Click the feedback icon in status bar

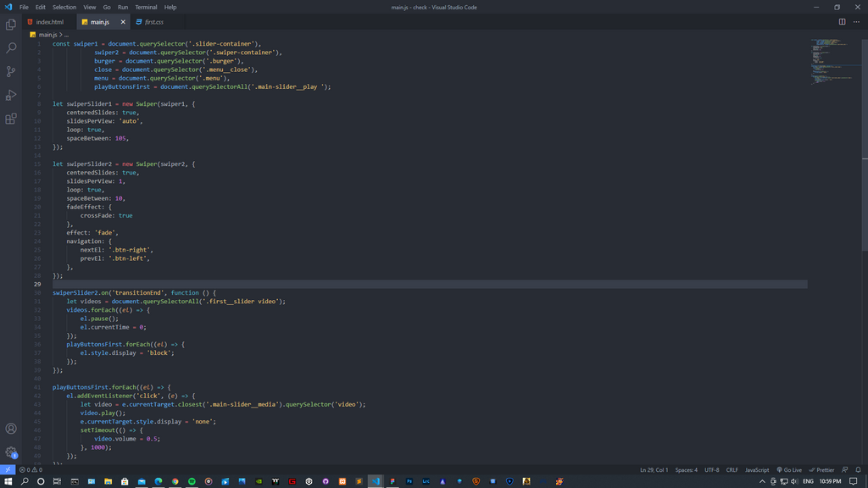pyautogui.click(x=845, y=469)
